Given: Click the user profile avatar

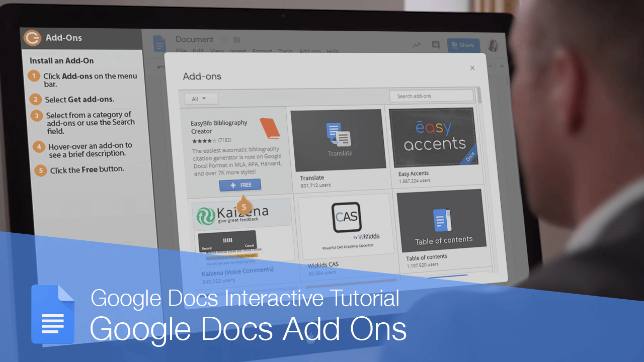Looking at the screenshot, I should coord(493,45).
